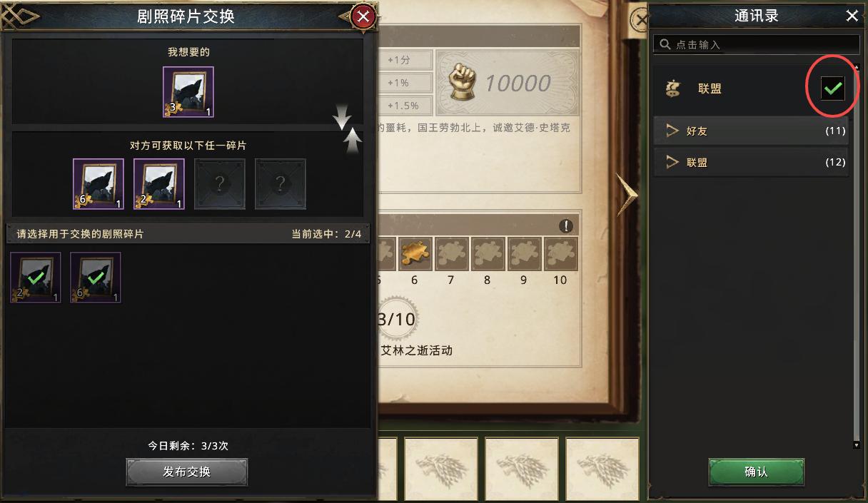This screenshot has width=868, height=503.
Task: Select the wanted fragment number 3 icon
Action: click(188, 92)
